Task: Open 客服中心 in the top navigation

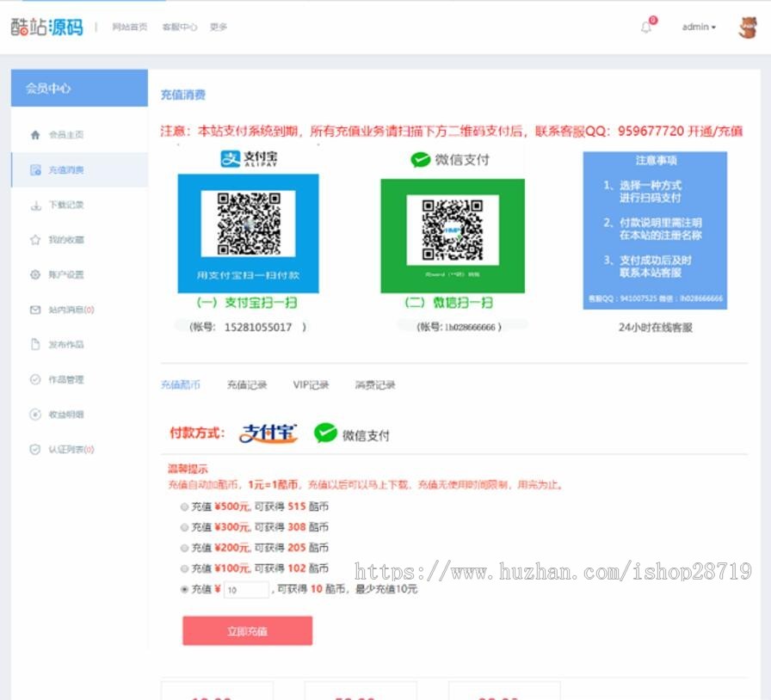Action: [x=179, y=27]
